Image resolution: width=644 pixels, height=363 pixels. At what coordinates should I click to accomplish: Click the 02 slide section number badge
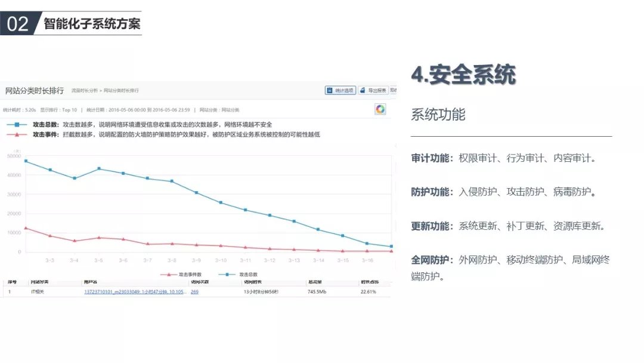tap(18, 24)
